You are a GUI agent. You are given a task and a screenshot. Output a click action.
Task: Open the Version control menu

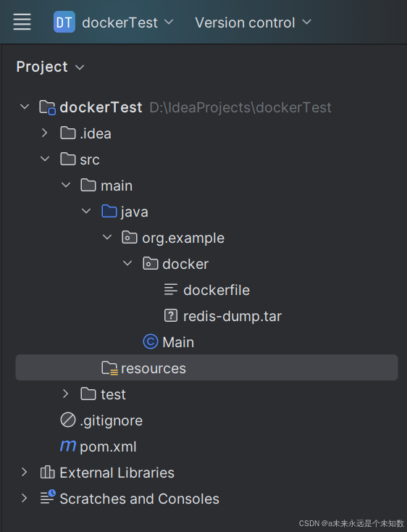253,22
